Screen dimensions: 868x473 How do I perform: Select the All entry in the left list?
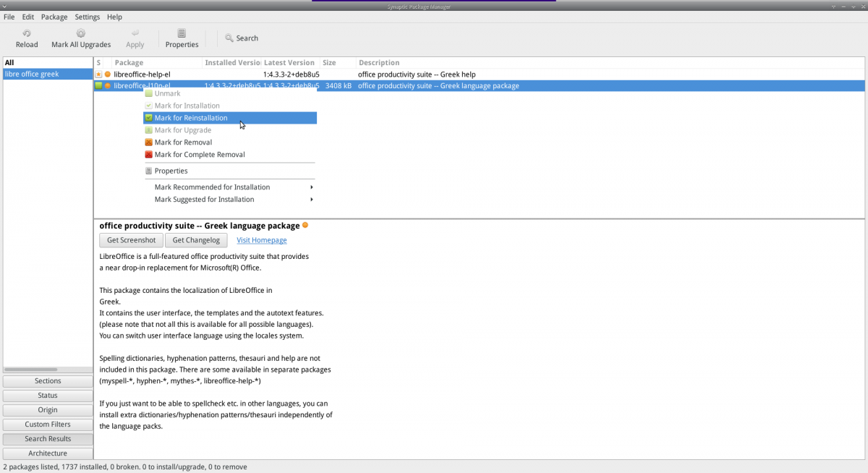point(48,63)
